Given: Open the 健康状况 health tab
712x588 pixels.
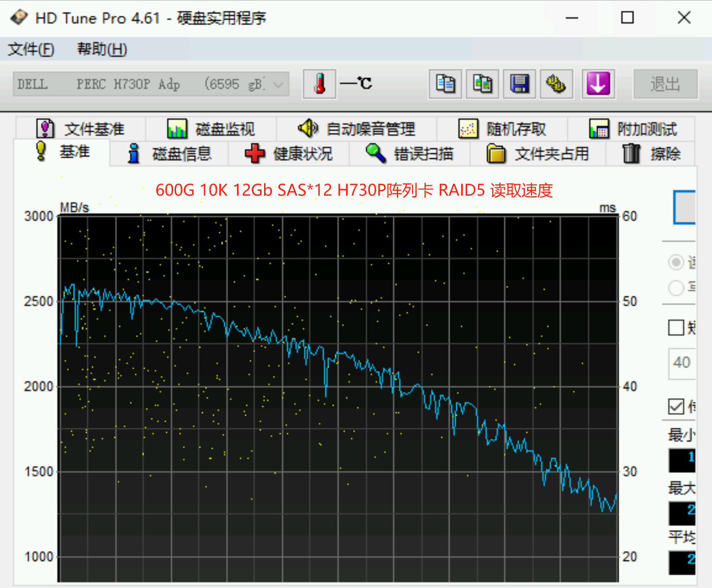Looking at the screenshot, I should click(x=289, y=154).
